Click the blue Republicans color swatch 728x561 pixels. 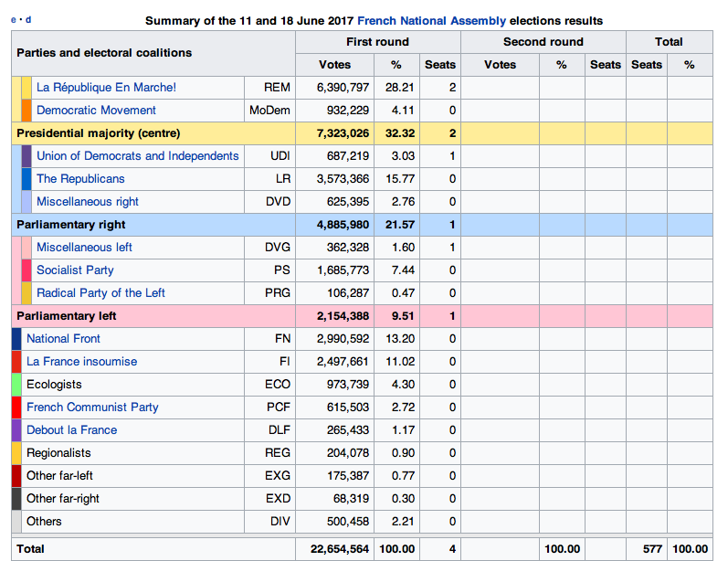click(x=26, y=179)
